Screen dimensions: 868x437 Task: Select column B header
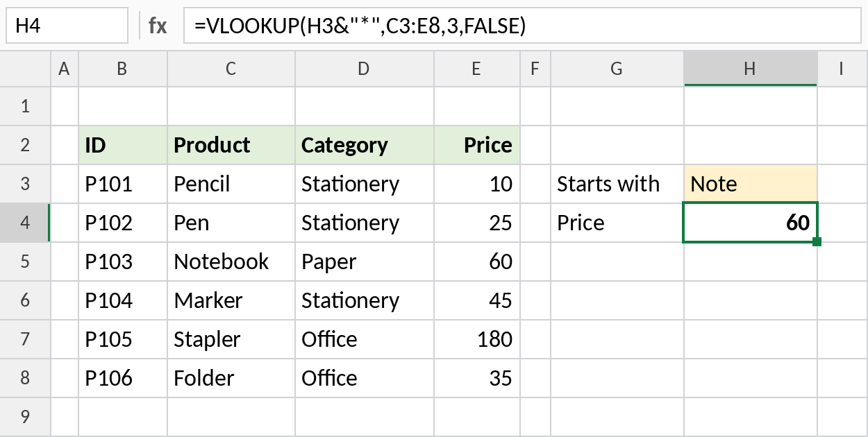click(x=123, y=68)
